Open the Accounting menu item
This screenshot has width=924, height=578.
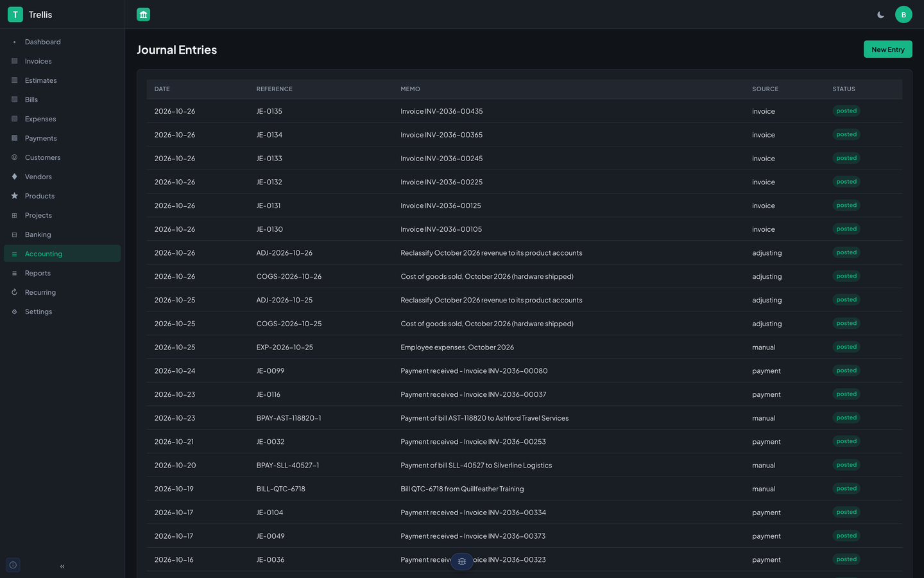62,254
